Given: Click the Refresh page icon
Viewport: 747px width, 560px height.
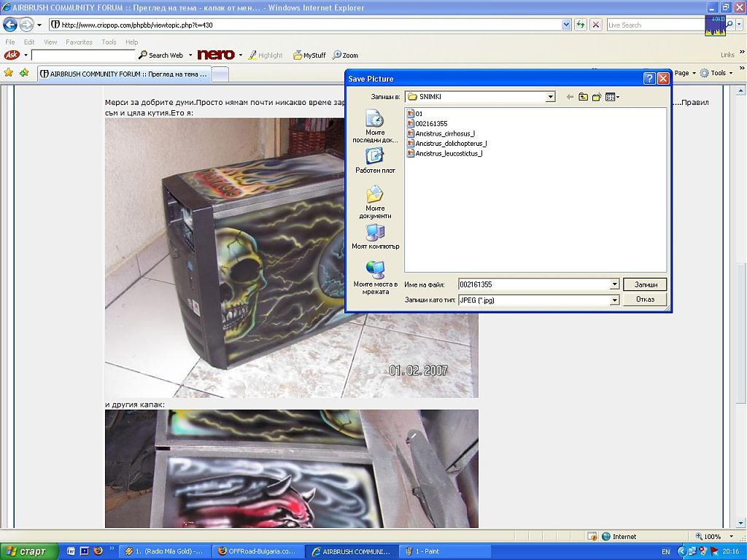Looking at the screenshot, I should click(580, 25).
